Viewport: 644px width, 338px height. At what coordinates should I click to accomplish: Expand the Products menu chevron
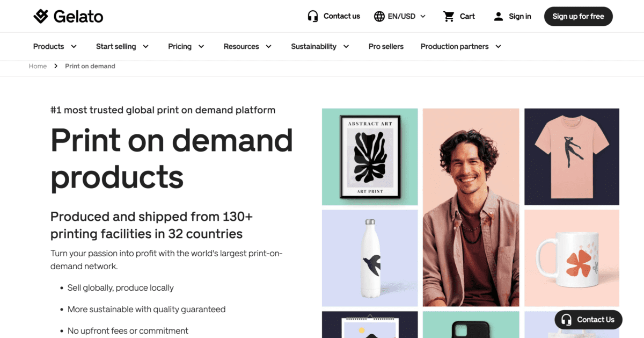[x=74, y=46]
